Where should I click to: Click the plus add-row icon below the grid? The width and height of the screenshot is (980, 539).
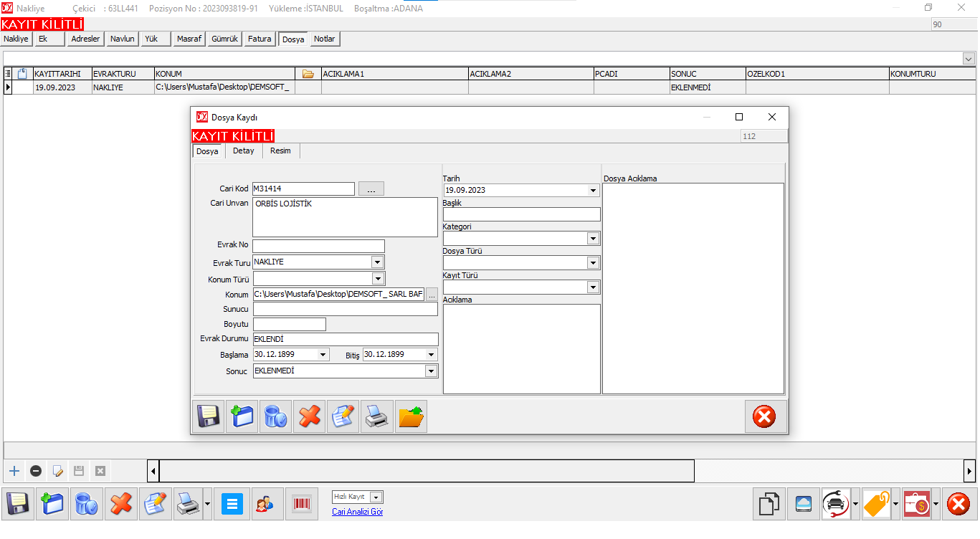[14, 471]
